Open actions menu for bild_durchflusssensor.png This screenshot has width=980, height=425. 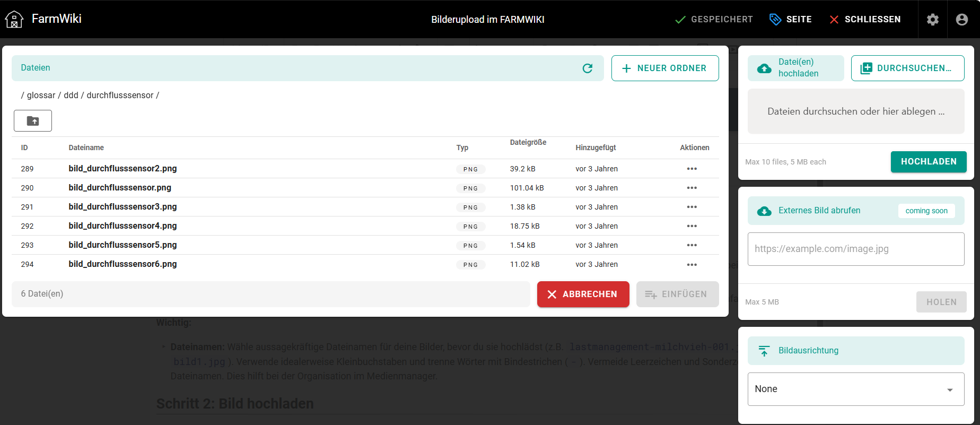pos(692,188)
